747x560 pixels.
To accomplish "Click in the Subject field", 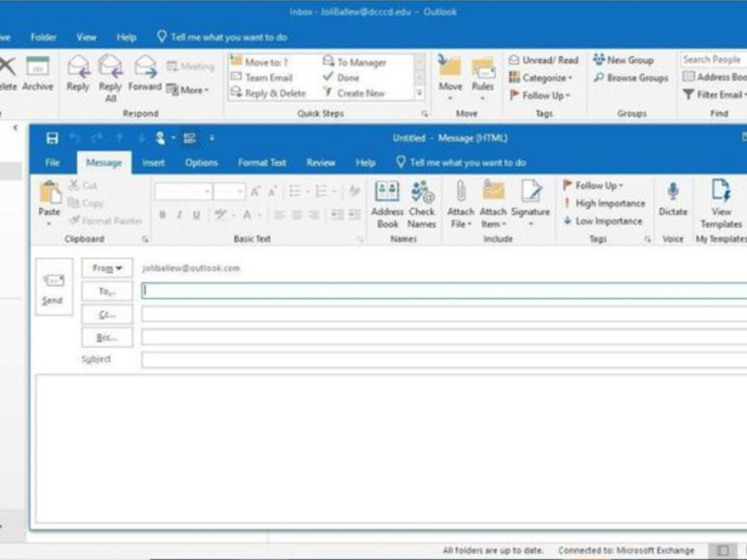I will [444, 360].
